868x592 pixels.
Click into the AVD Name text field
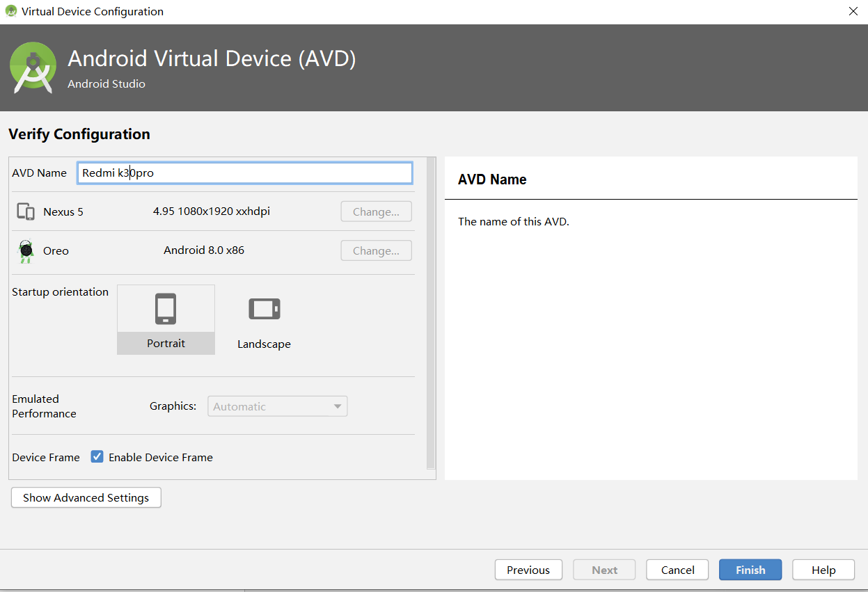point(245,173)
